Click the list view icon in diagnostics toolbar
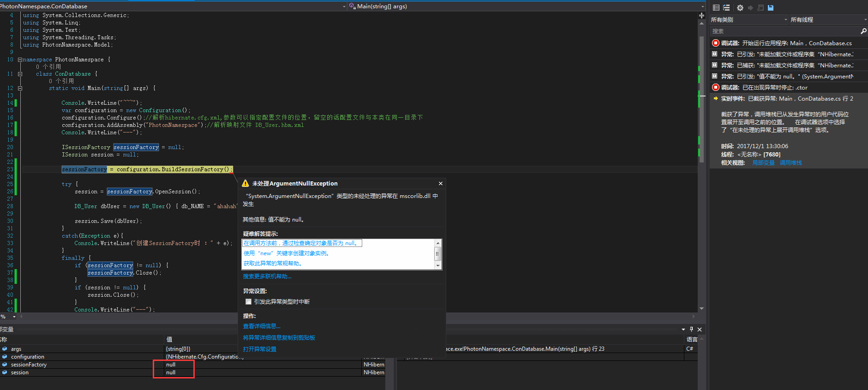 pos(716,7)
